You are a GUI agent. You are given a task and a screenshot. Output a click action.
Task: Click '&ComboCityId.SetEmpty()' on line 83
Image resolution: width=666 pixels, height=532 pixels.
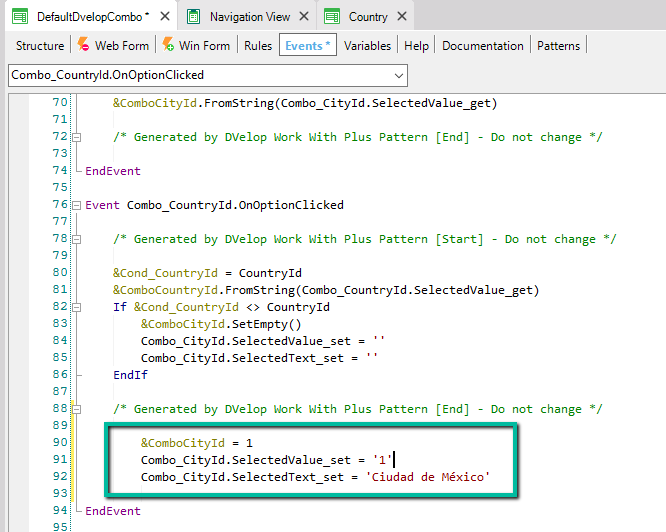[x=221, y=324]
